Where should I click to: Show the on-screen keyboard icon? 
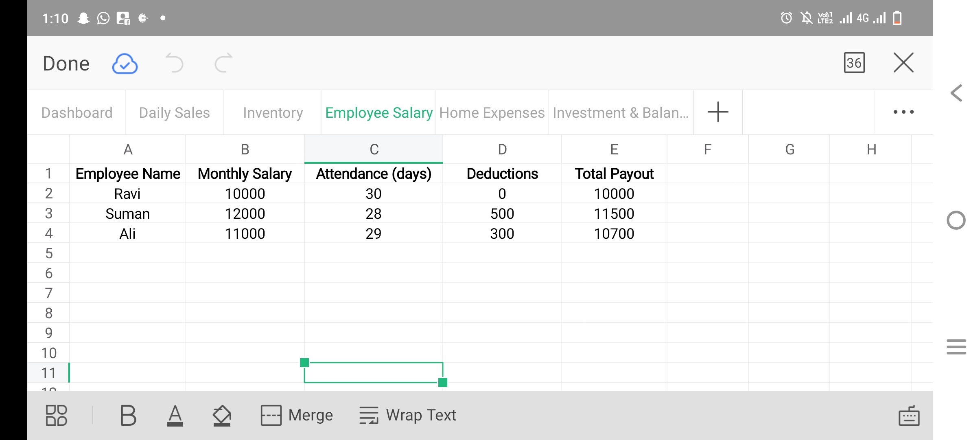coord(909,415)
